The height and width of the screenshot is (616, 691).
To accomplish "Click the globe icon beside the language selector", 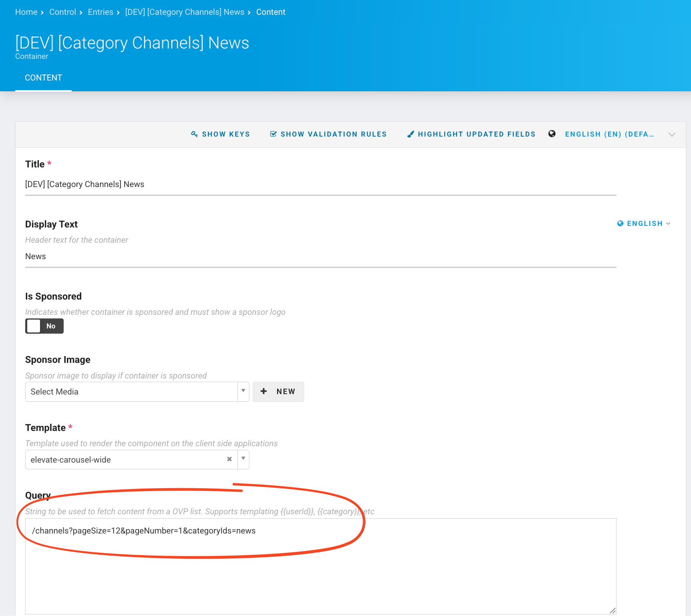I will (552, 134).
